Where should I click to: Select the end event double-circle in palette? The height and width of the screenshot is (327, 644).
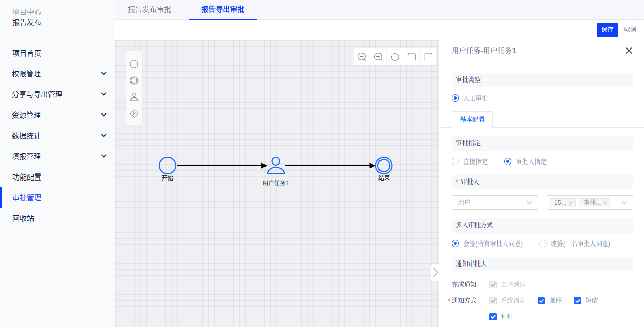(134, 80)
